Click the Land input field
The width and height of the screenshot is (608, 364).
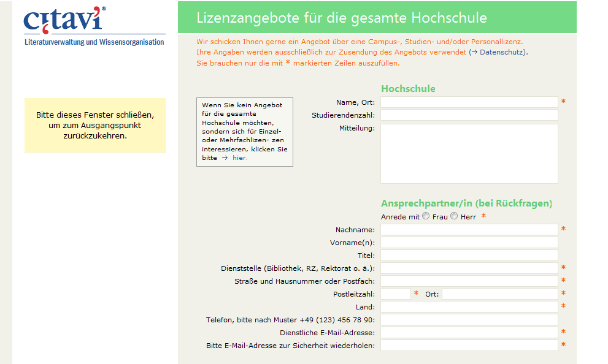click(x=469, y=306)
